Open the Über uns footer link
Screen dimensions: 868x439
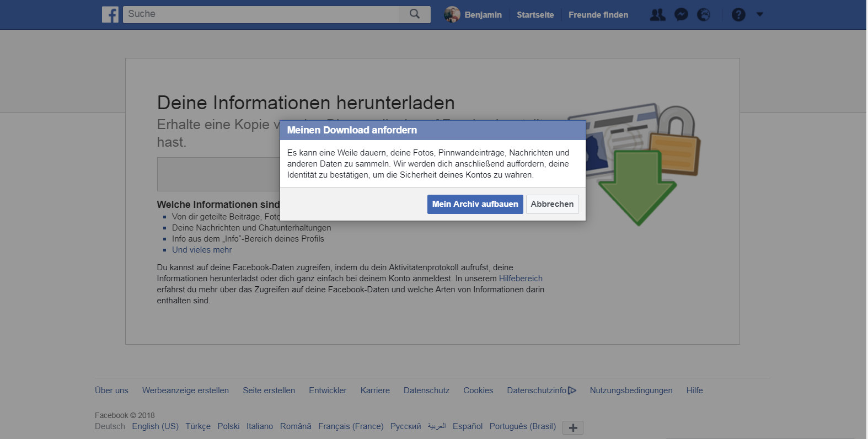[111, 390]
